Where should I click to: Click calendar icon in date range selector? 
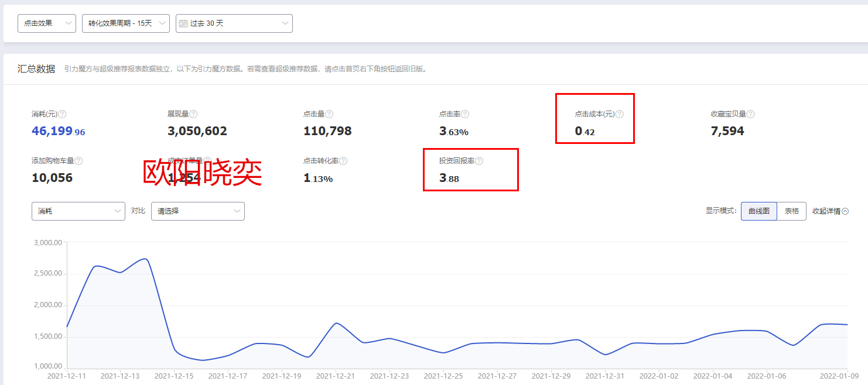click(183, 23)
